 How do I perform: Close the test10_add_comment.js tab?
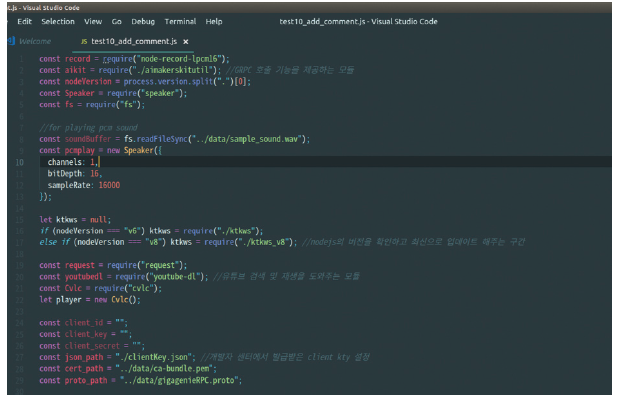point(185,42)
